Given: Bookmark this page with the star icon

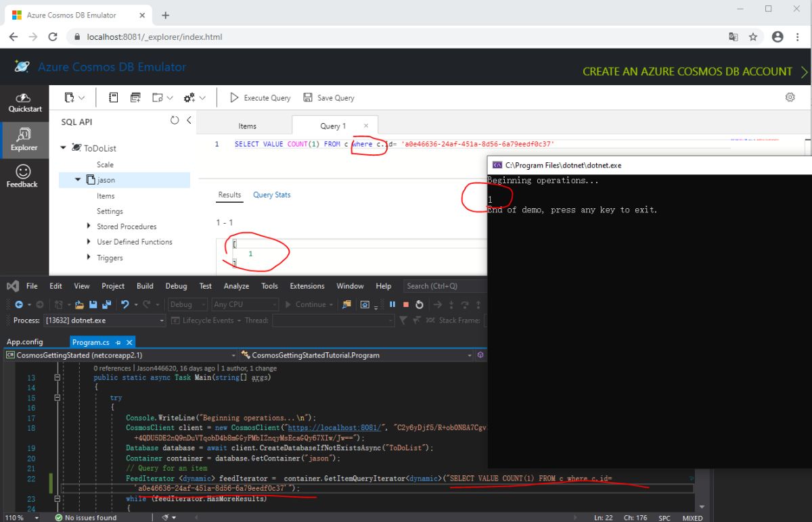Looking at the screenshot, I should click(753, 37).
